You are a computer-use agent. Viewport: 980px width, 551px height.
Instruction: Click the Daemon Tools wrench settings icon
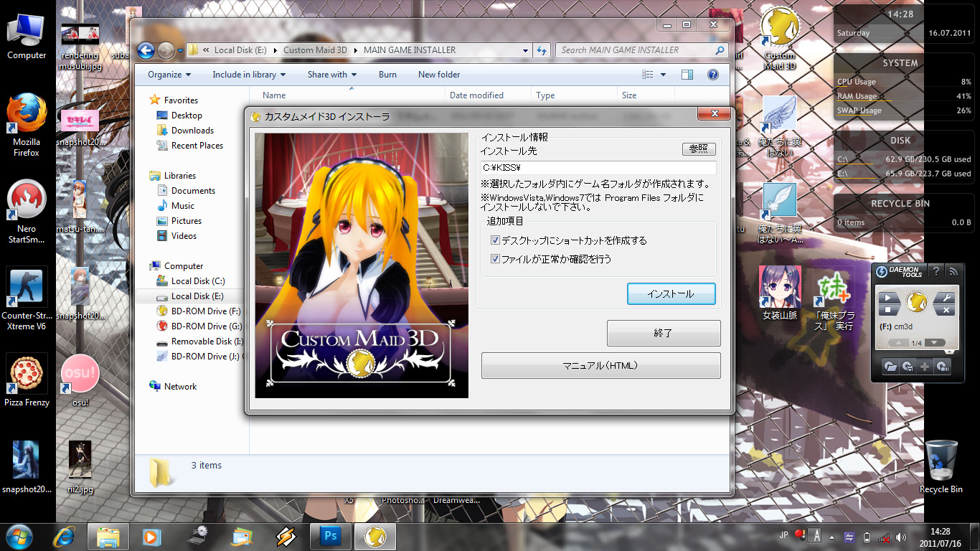click(x=946, y=298)
